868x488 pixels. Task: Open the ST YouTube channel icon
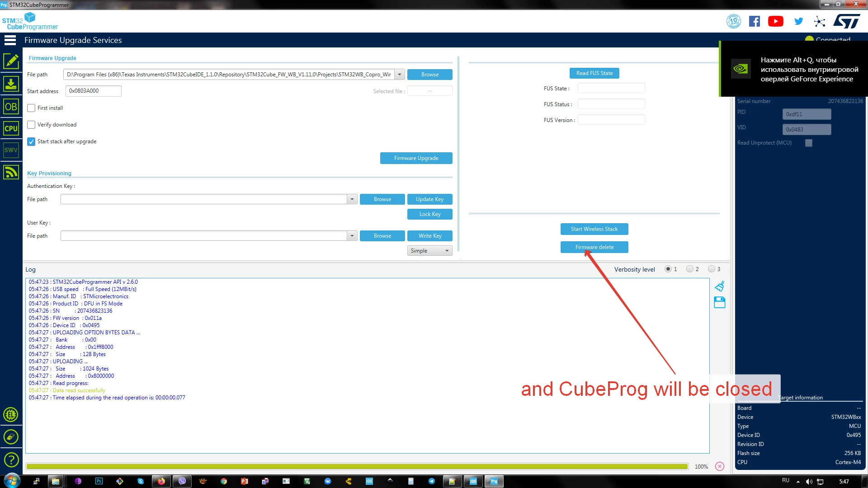tap(776, 21)
